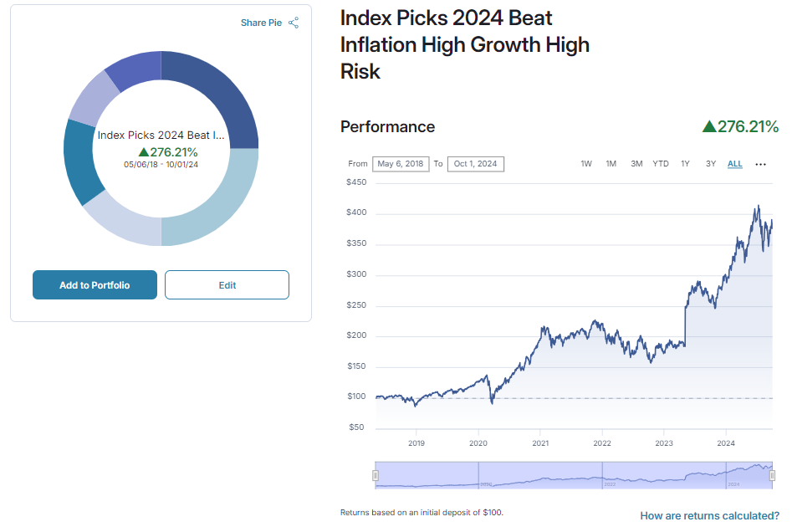The image size is (792, 532).
Task: Show YTD performance range
Action: (x=661, y=164)
